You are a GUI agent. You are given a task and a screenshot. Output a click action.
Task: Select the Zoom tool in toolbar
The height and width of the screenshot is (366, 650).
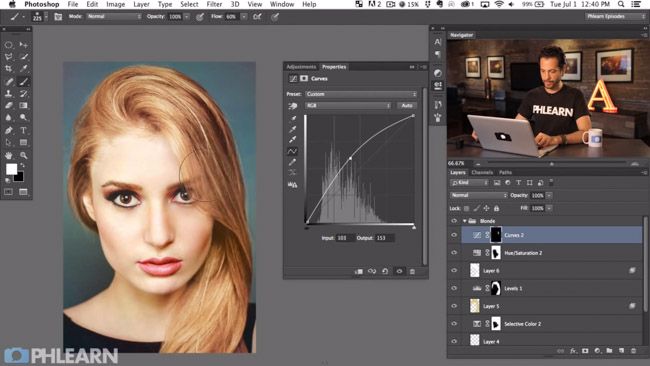(24, 155)
